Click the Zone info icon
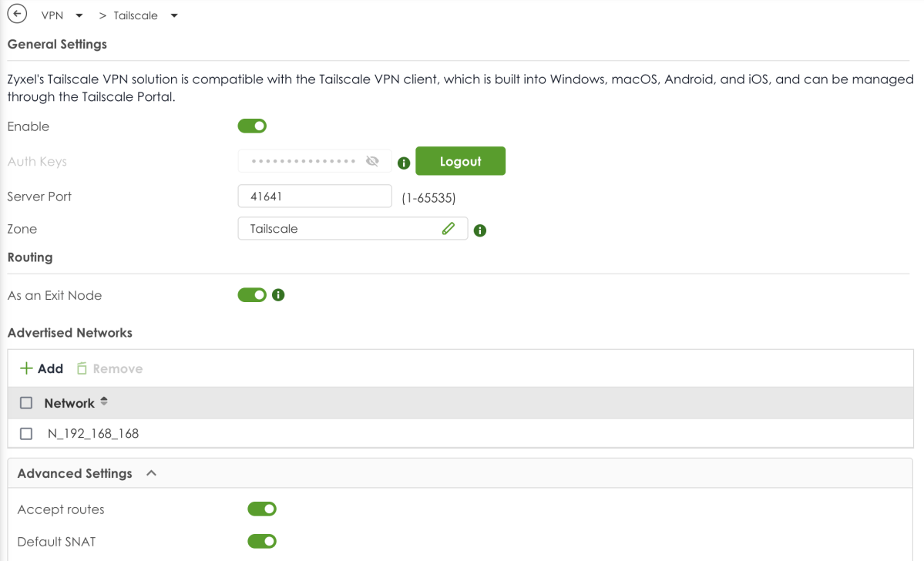The image size is (924, 561). 480,230
